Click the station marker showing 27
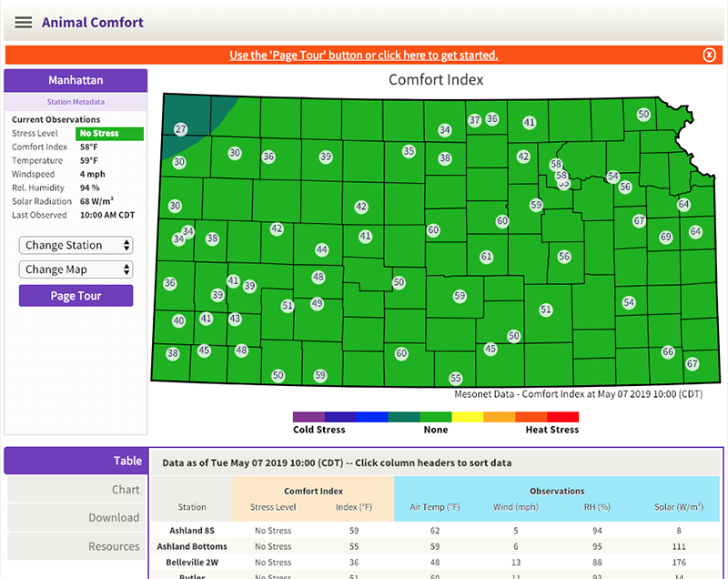This screenshot has width=728, height=579. point(179,129)
